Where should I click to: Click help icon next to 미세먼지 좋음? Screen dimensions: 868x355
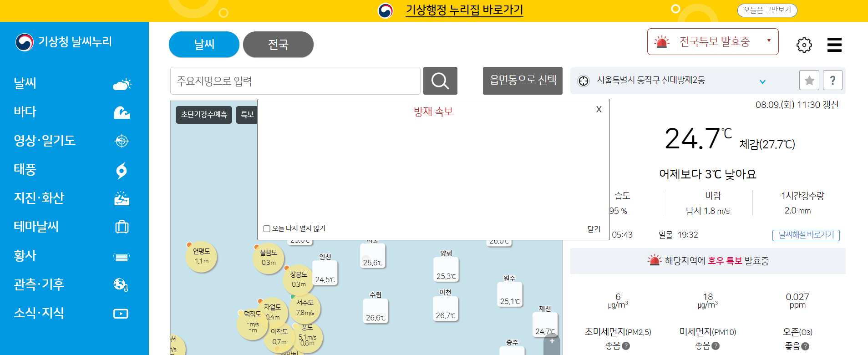point(716,346)
